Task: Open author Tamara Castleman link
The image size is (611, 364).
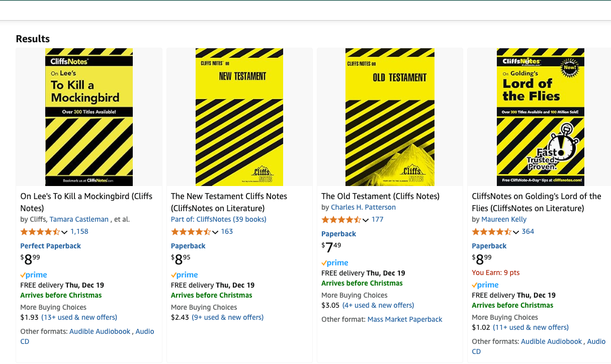Action: click(79, 219)
